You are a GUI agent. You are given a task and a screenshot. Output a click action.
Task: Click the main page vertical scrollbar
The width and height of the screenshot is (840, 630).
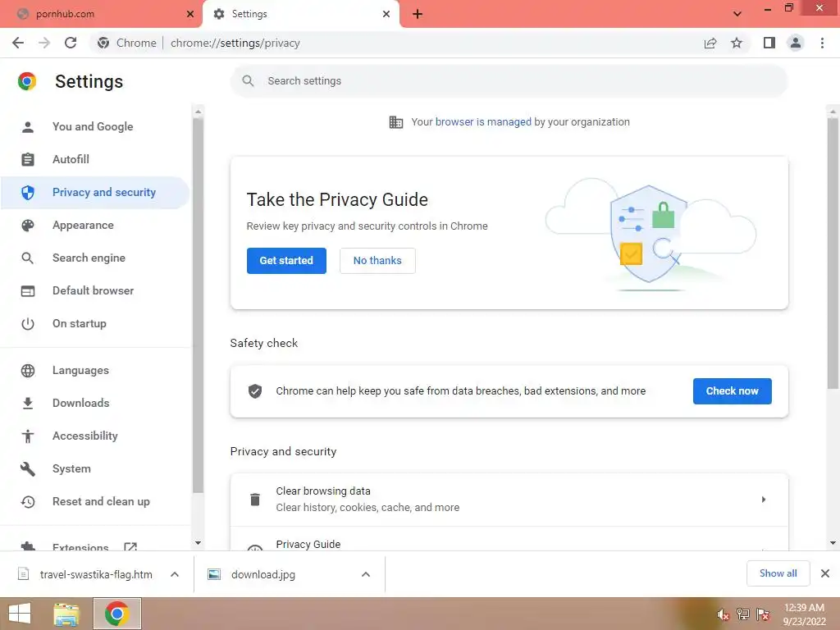pyautogui.click(x=833, y=253)
